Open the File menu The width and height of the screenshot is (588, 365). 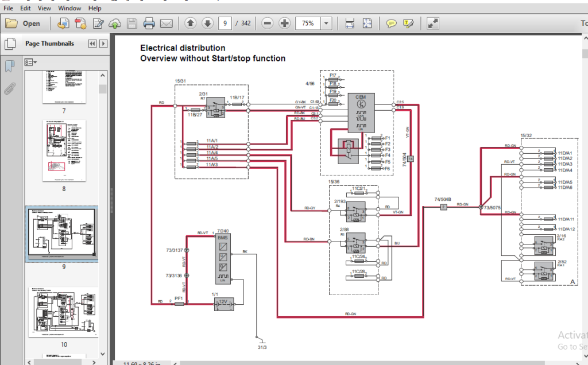click(x=8, y=8)
